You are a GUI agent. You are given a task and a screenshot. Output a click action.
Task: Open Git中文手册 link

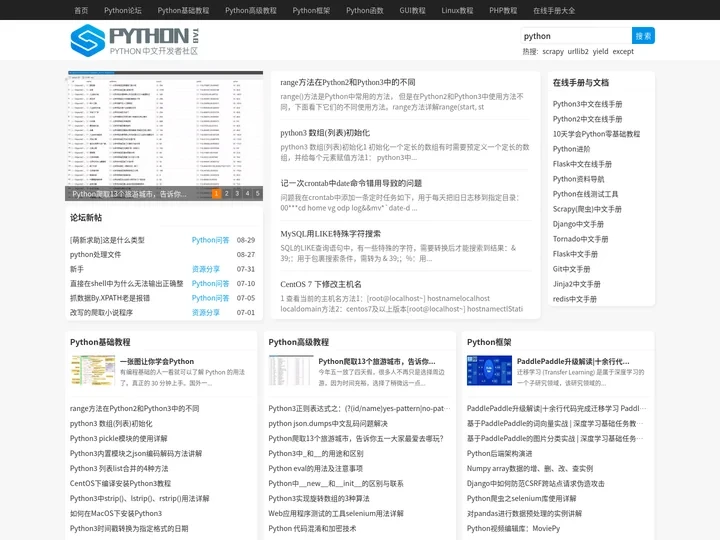pos(571,270)
